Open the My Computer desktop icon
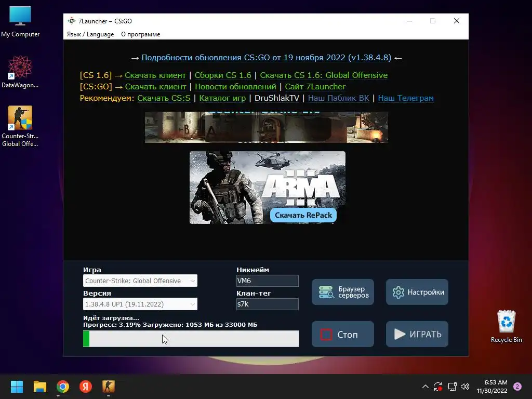Image resolution: width=532 pixels, height=399 pixels. (20, 22)
